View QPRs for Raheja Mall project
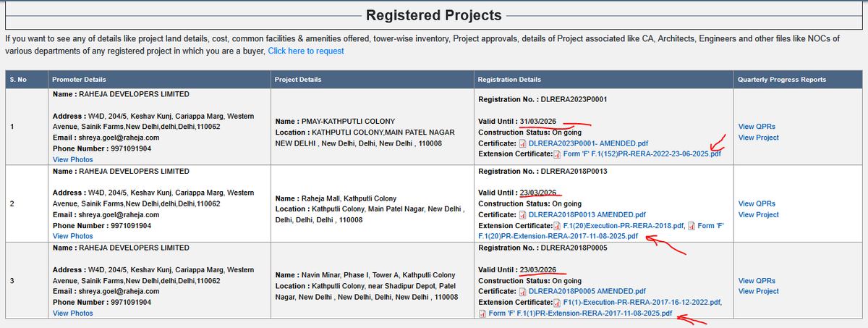 coord(757,203)
